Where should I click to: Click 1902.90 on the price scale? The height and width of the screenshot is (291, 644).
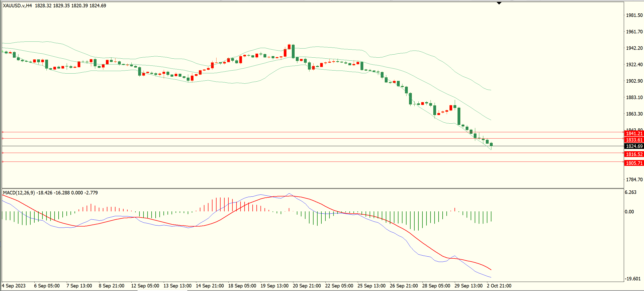click(x=634, y=81)
